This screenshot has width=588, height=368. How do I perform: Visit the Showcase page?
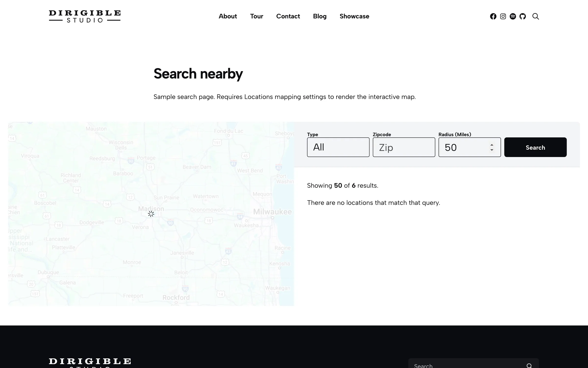coord(354,16)
